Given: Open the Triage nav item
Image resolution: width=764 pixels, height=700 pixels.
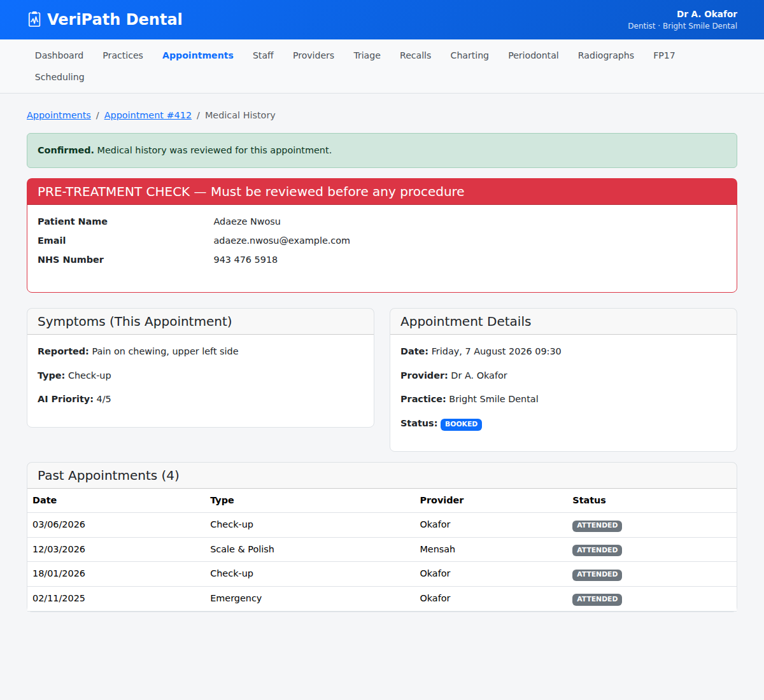Looking at the screenshot, I should click(x=367, y=55).
